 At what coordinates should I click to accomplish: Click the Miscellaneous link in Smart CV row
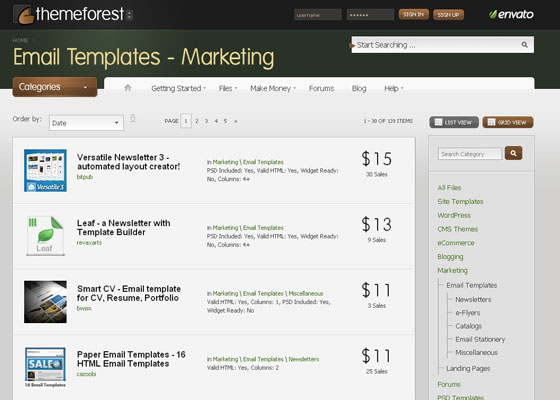pos(306,293)
